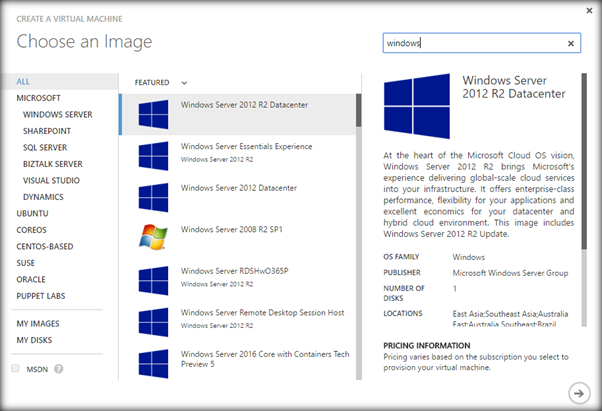
Task: Click the details pane scrollbar thumb
Action: [x=584, y=161]
